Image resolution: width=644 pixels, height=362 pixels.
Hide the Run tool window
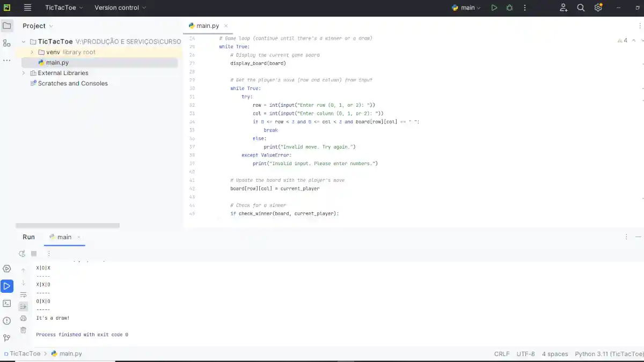click(x=638, y=237)
